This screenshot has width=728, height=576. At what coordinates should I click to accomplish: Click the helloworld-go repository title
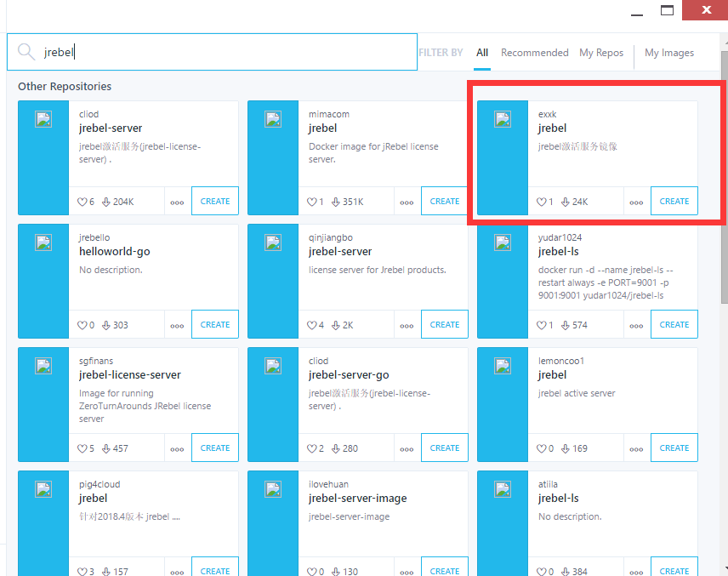point(114,252)
